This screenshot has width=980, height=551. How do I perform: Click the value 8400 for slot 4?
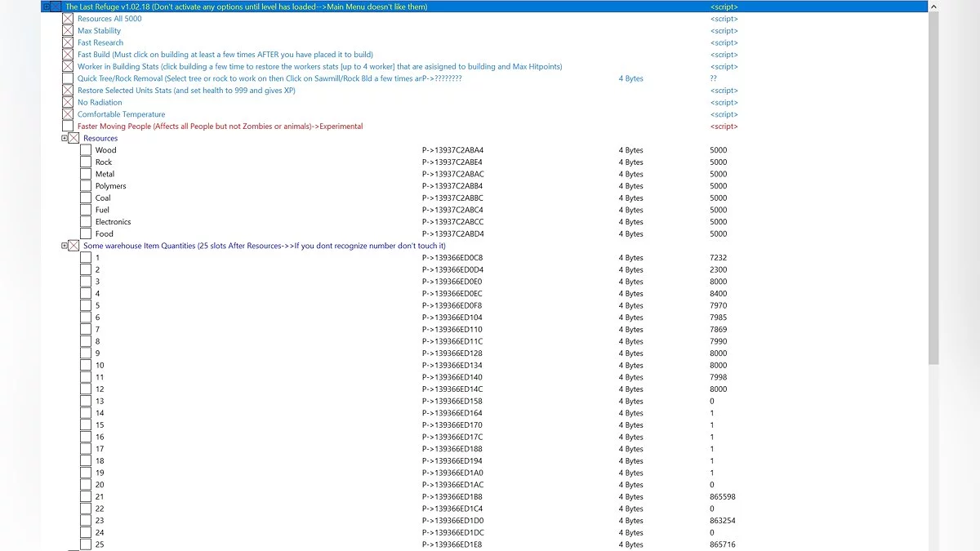(x=719, y=294)
